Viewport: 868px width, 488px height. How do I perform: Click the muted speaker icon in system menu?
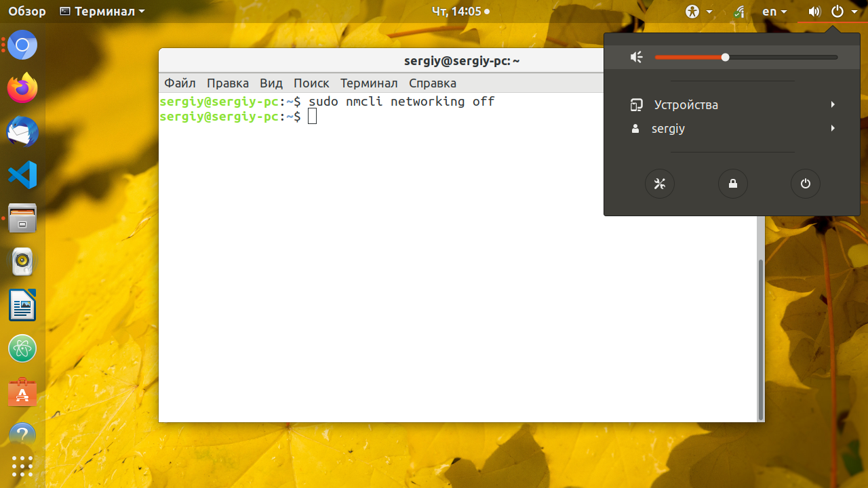click(636, 58)
